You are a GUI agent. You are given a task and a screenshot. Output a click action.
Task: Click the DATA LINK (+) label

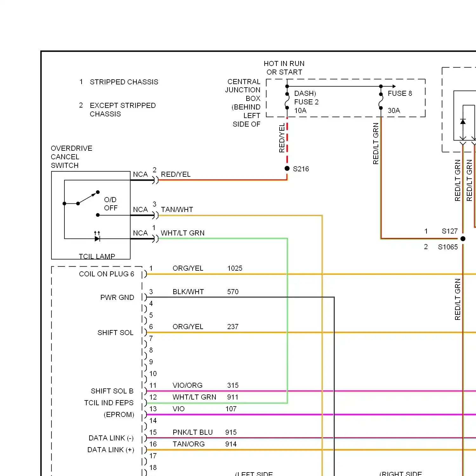(111, 450)
